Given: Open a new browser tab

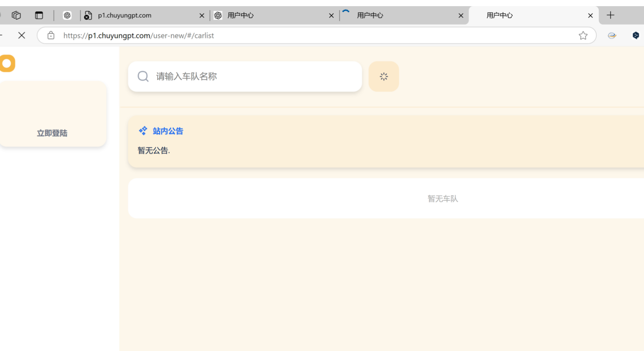Looking at the screenshot, I should click(x=610, y=15).
